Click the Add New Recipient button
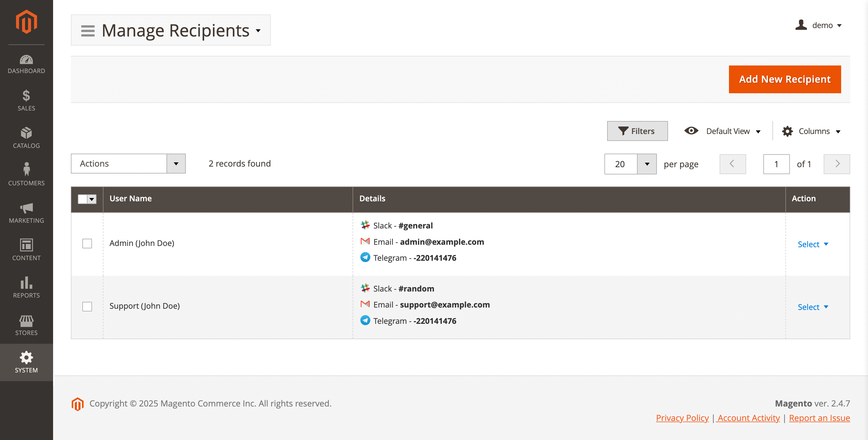The image size is (868, 440). [x=784, y=79]
